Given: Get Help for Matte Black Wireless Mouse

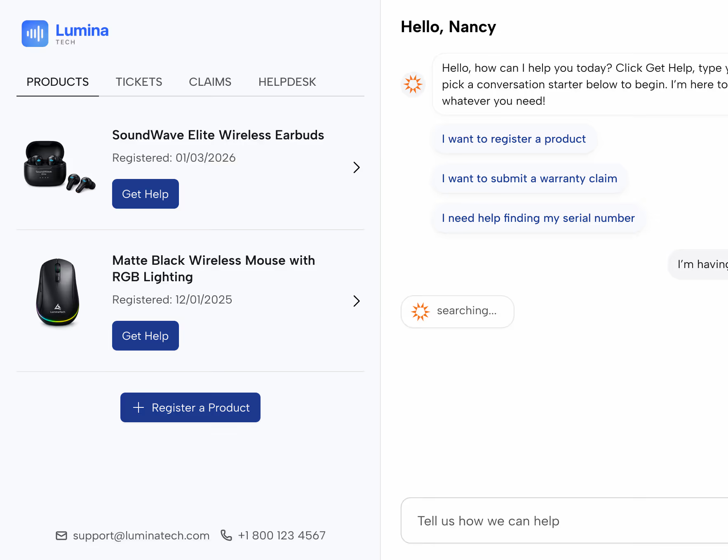Looking at the screenshot, I should (x=146, y=336).
